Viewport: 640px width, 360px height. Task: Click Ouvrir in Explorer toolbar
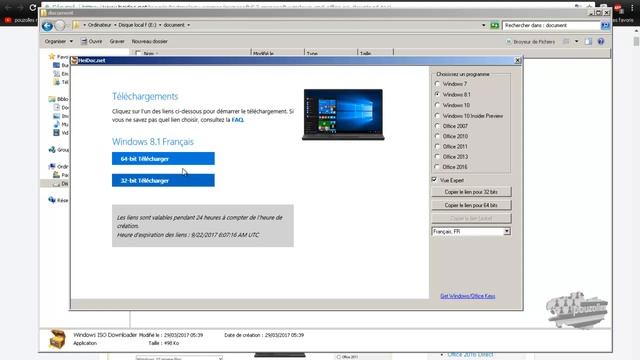91,41
